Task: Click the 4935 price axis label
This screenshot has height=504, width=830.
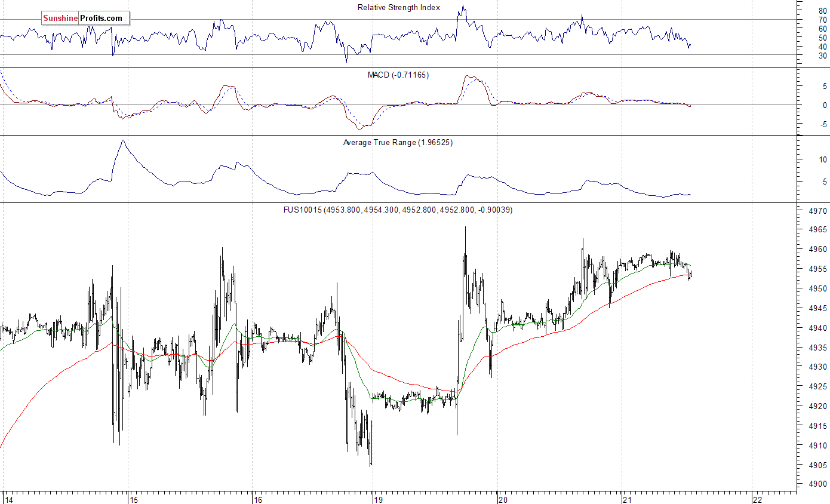Action: [x=819, y=348]
